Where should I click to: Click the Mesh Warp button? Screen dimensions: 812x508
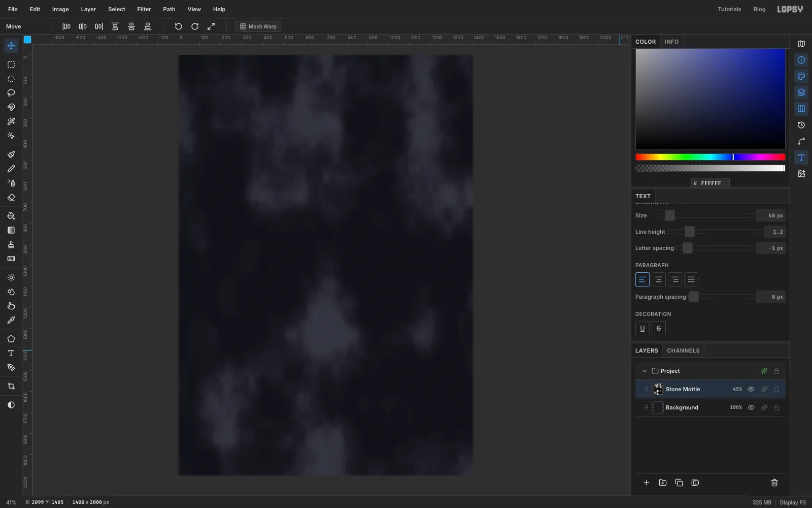coord(258,26)
